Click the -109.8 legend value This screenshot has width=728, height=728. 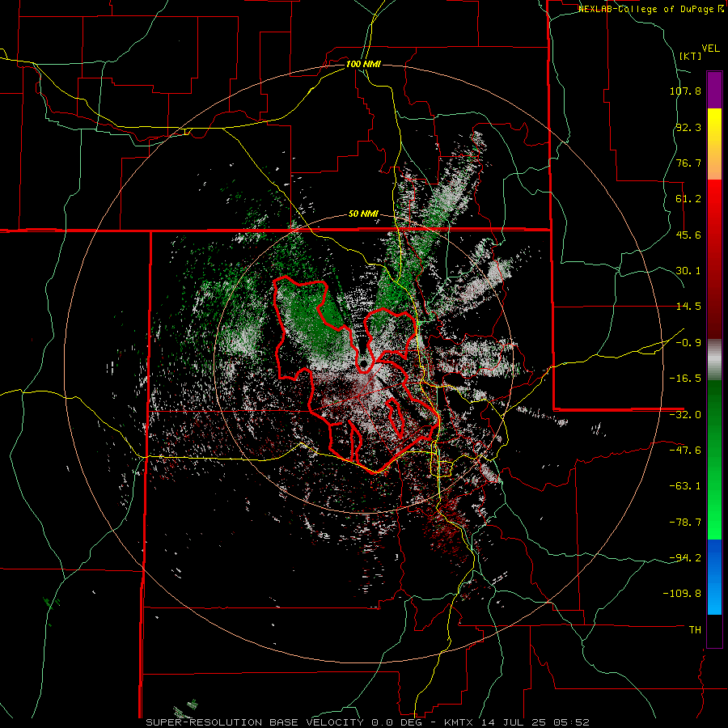click(682, 594)
